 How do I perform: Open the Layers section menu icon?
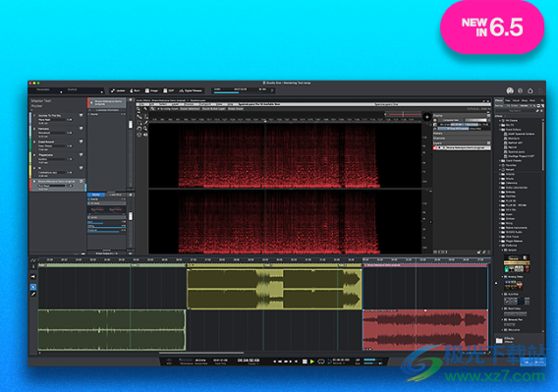pyautogui.click(x=488, y=142)
